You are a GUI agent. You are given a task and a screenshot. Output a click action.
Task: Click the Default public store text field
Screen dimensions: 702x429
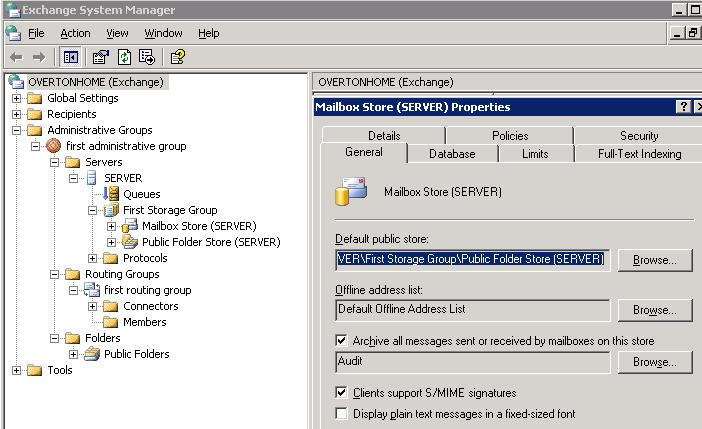coord(471,260)
